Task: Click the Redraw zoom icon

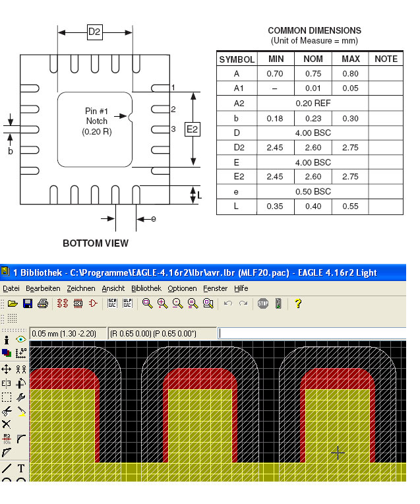Action: [193, 303]
